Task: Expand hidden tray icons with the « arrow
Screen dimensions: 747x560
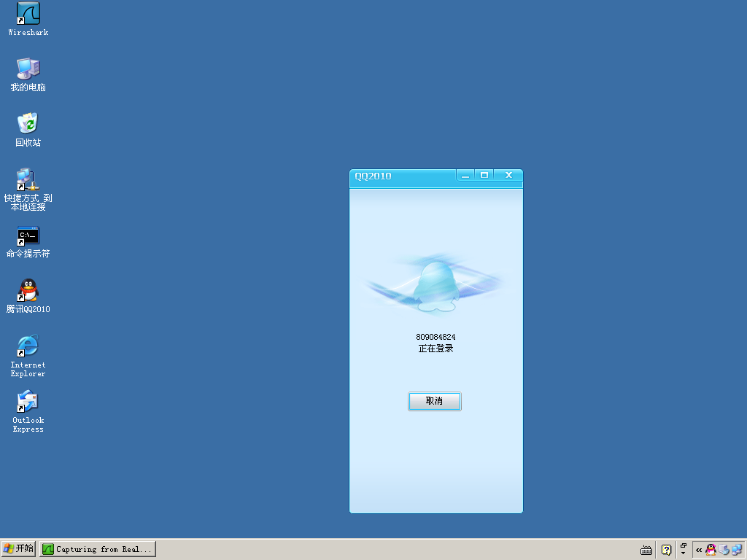Action: pyautogui.click(x=698, y=550)
